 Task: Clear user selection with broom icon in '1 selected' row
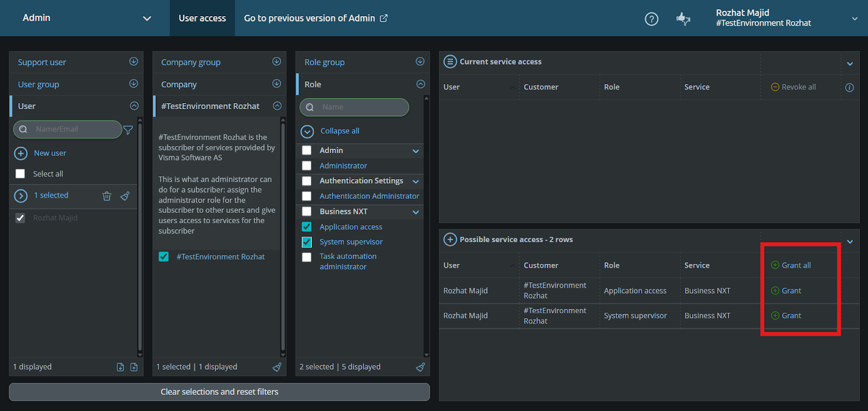pos(125,196)
